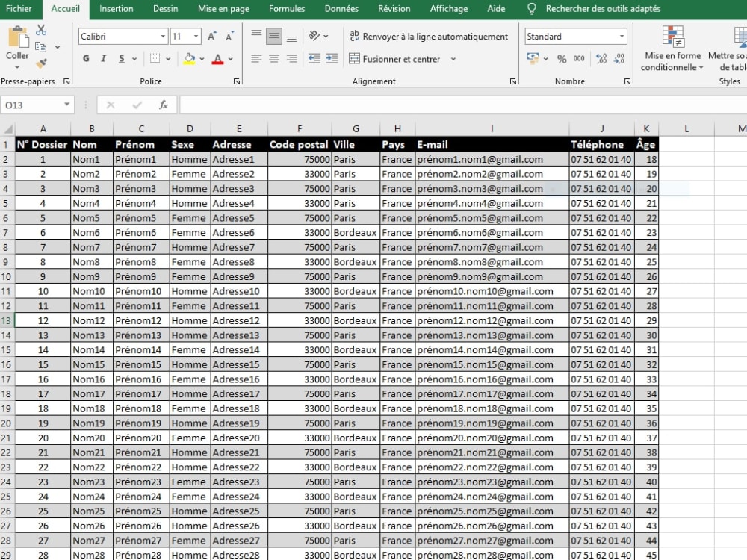Switch to Affichage tab
The image size is (747, 560).
pos(449,8)
